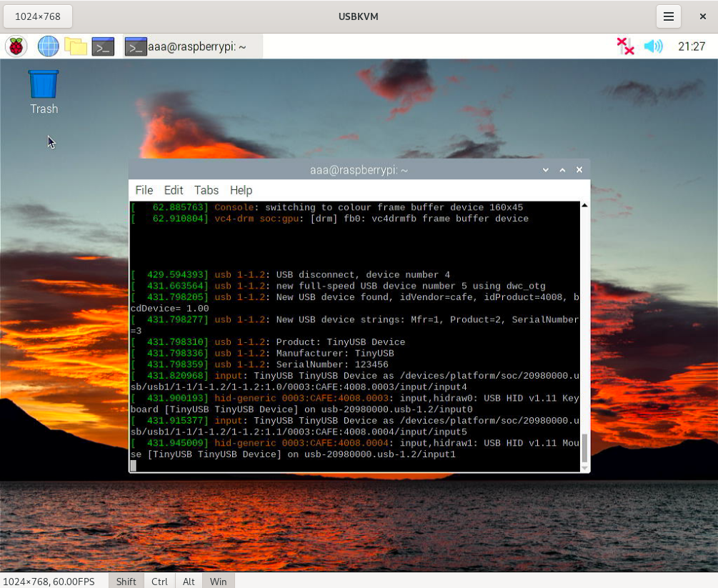Click the 1024×768 resolution button
The height and width of the screenshot is (588, 718).
point(38,16)
